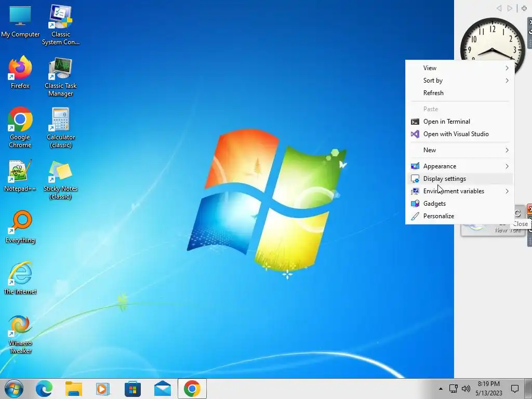Image resolution: width=532 pixels, height=399 pixels.
Task: Open File Explorer from the taskbar
Action: point(74,389)
